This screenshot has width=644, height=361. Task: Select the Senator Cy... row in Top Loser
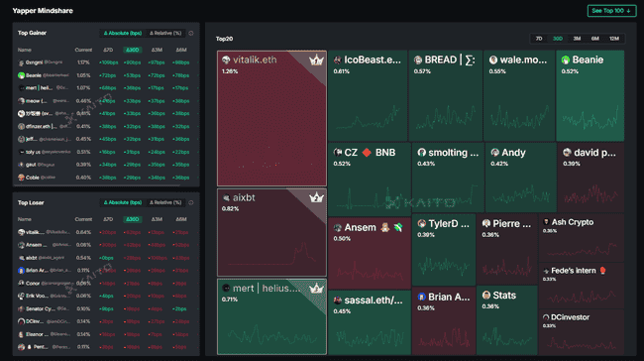(x=106, y=308)
